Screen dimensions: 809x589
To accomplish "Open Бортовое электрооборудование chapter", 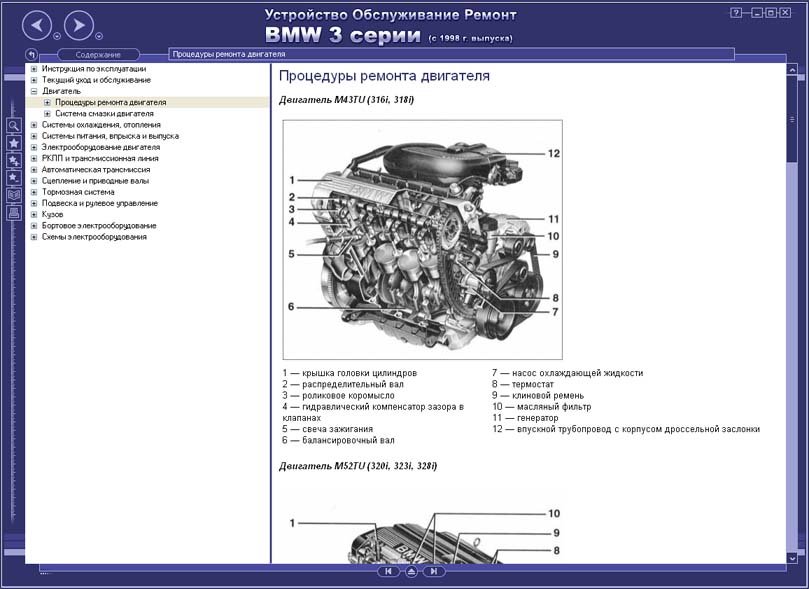I will [x=99, y=226].
